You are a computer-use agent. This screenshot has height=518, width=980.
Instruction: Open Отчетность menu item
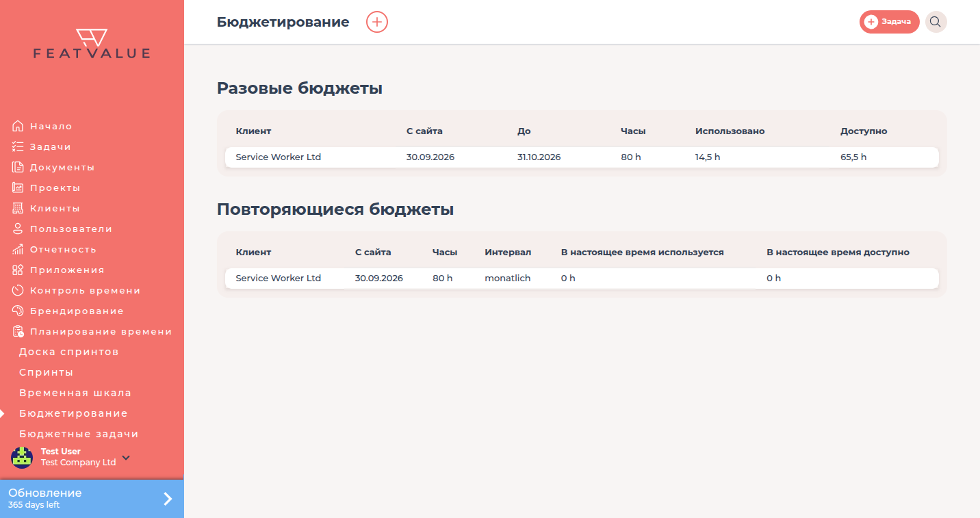pyautogui.click(x=63, y=249)
